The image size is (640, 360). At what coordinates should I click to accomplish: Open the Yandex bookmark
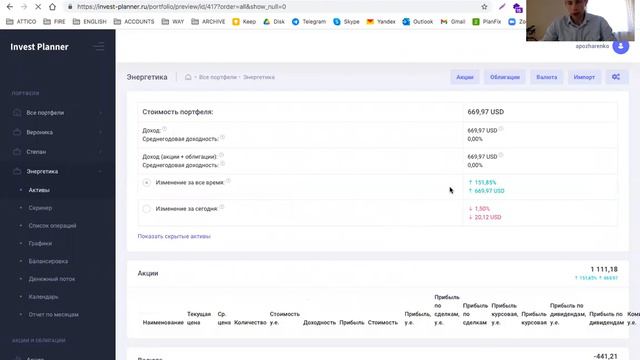[381, 22]
